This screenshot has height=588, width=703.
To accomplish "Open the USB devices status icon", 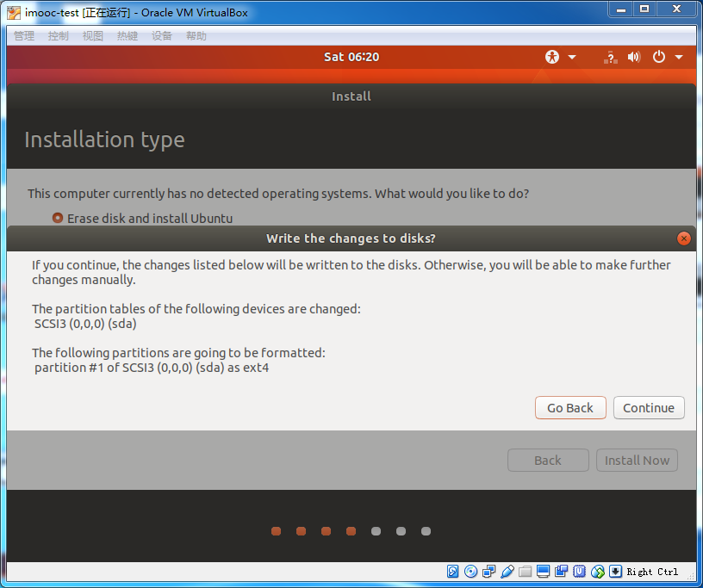I will point(507,572).
